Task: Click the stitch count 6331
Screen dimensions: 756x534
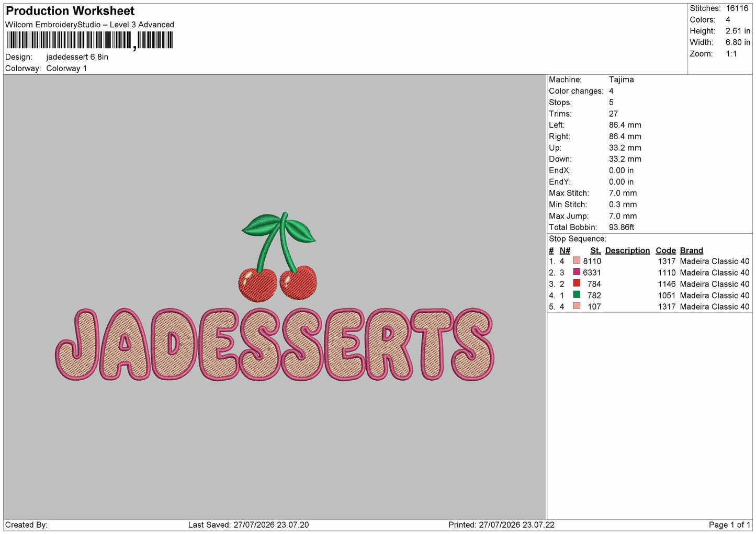Action: tap(592, 273)
